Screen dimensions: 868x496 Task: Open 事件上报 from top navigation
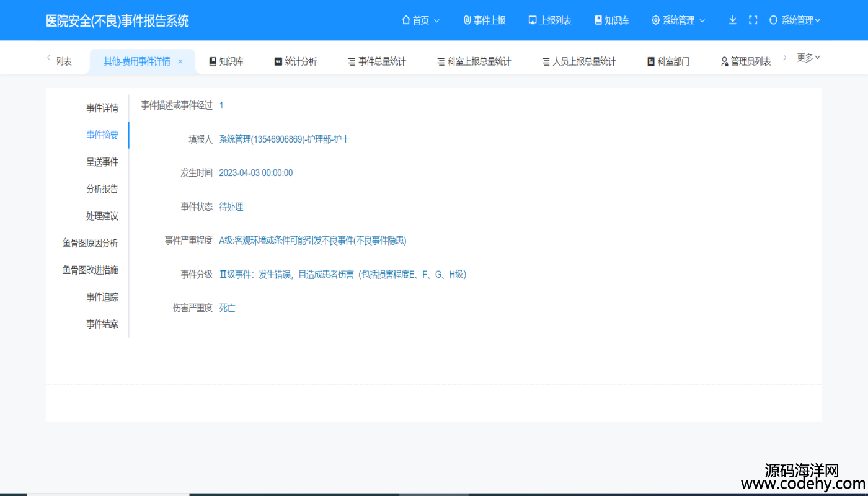pos(484,20)
